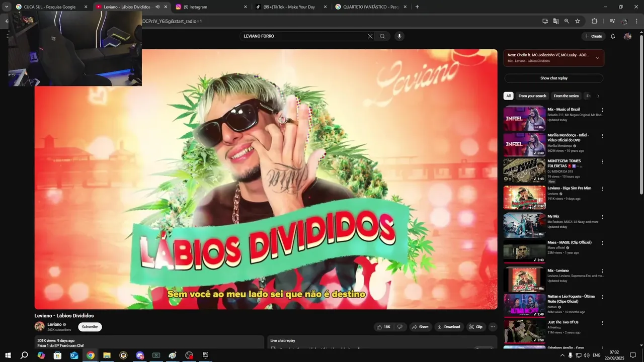Screen dimensions: 644x362
Task: Switch to the Instagram tab
Action: click(x=211, y=7)
